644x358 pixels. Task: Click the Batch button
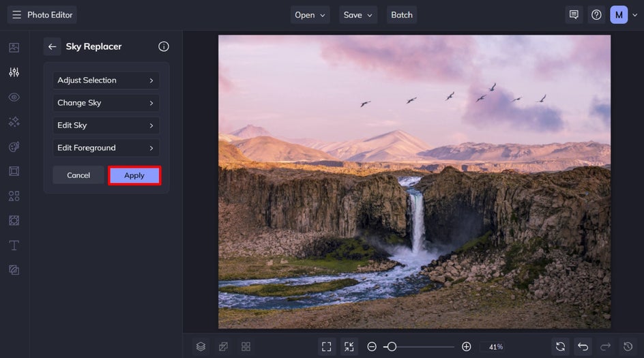point(402,15)
